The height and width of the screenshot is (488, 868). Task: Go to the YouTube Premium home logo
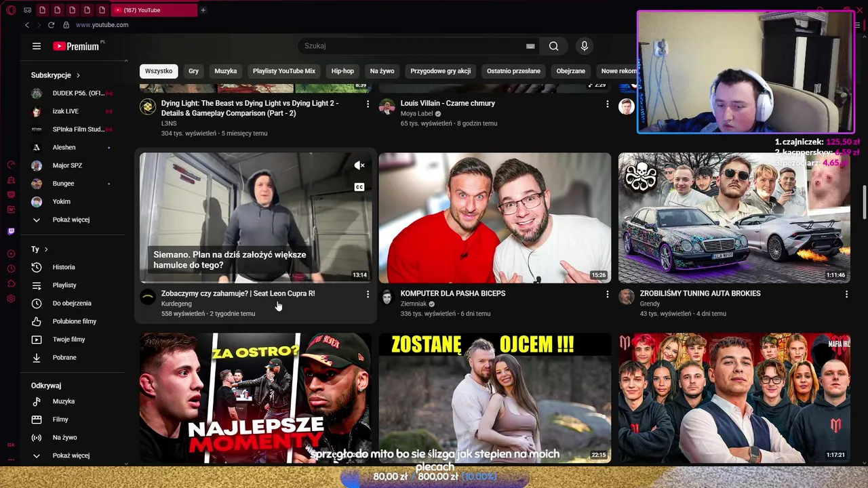point(76,46)
